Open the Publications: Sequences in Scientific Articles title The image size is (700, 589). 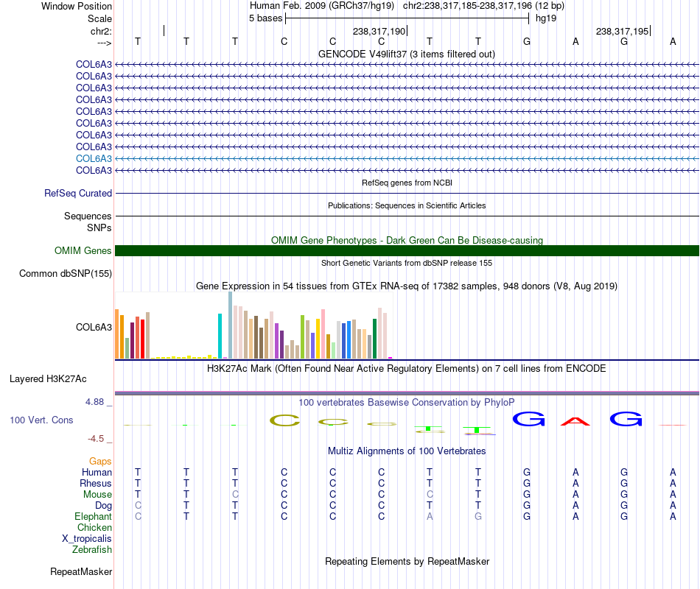point(407,205)
